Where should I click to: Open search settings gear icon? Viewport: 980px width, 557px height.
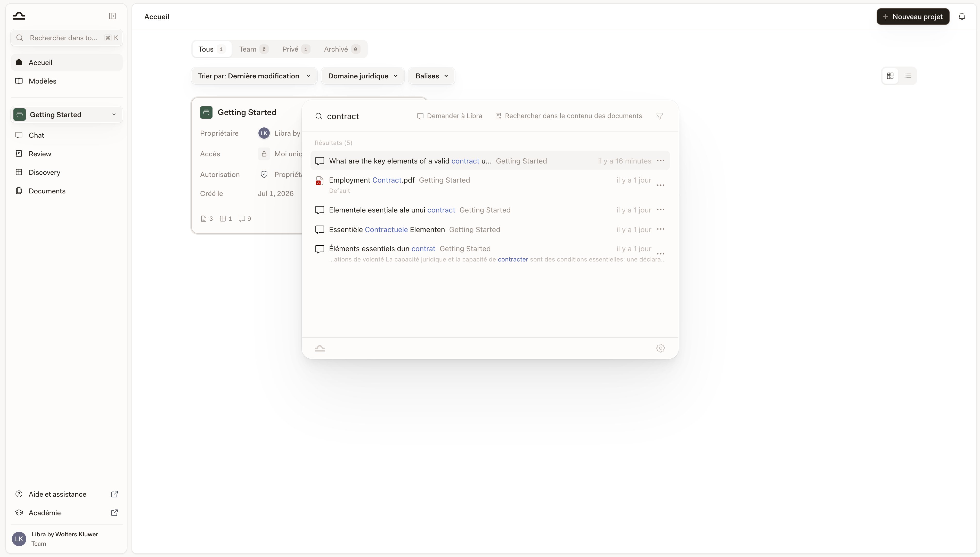(x=661, y=348)
